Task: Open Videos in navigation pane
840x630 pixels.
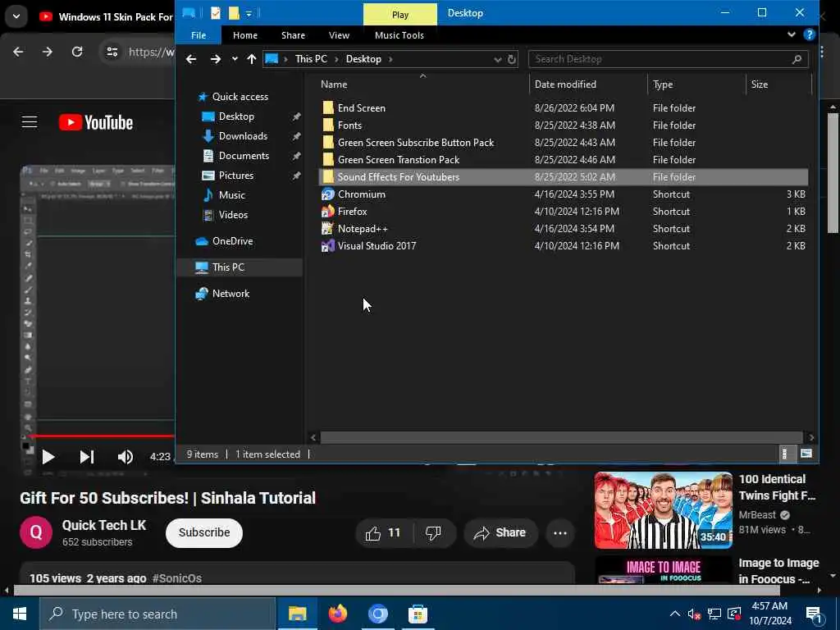Action: 233,215
